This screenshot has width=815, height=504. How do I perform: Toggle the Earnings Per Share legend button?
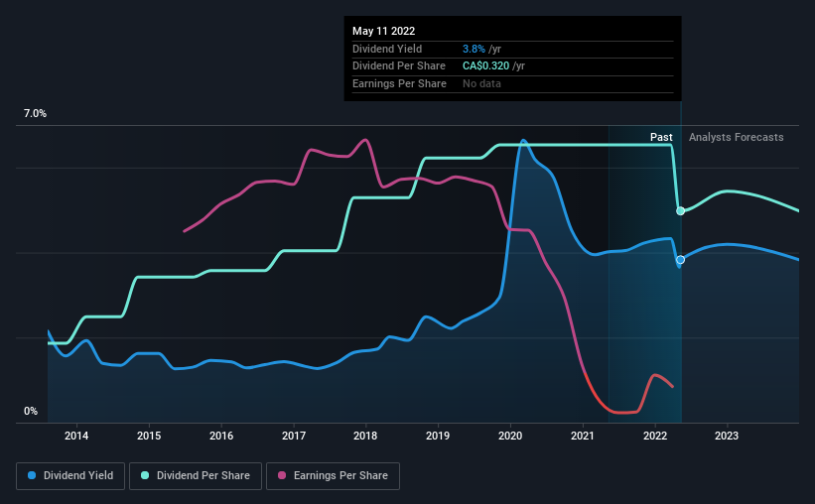coord(333,476)
